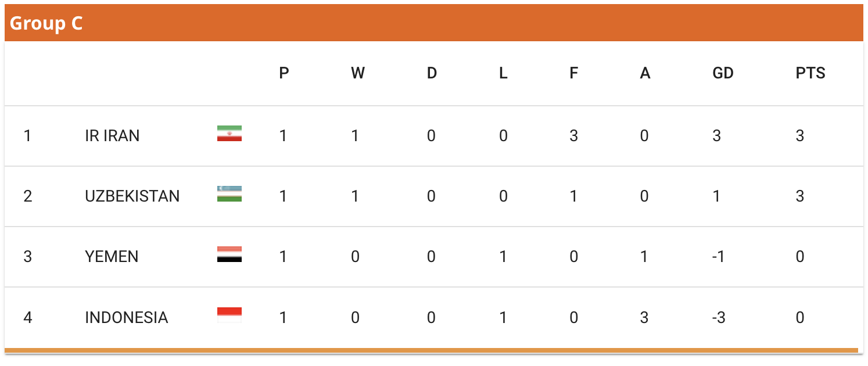Click the PTS column header
Screen dimensions: 868x366
(x=810, y=73)
